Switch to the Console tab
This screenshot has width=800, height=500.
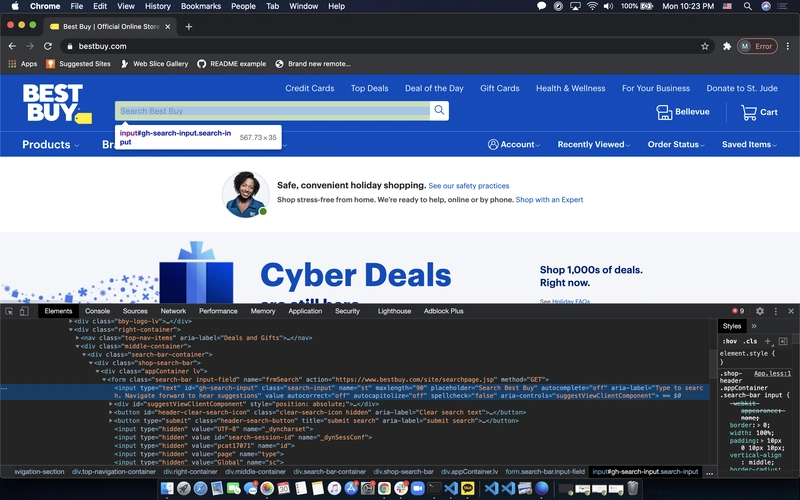click(x=97, y=311)
